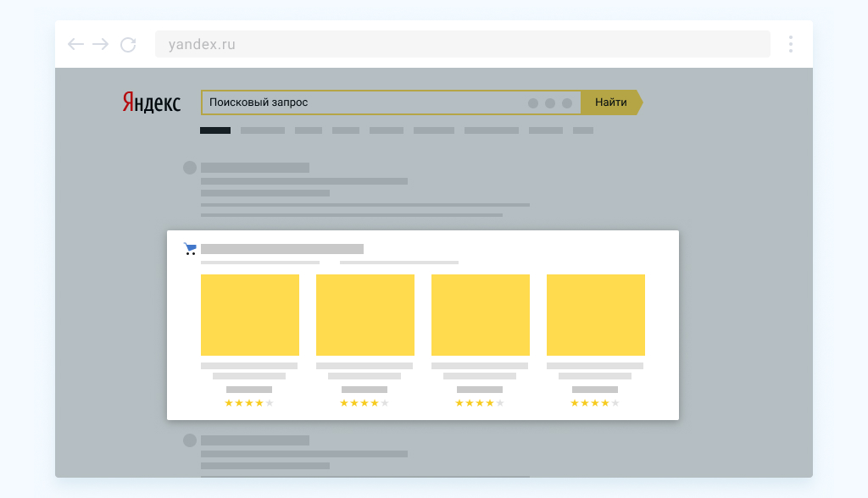Viewport: 868px width, 498px height.
Task: Select the active dark search tab
Action: pyautogui.click(x=215, y=130)
